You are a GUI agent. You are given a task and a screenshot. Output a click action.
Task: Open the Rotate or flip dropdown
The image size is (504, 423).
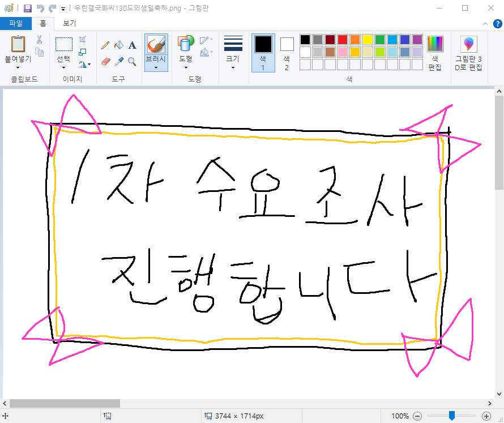tap(84, 65)
